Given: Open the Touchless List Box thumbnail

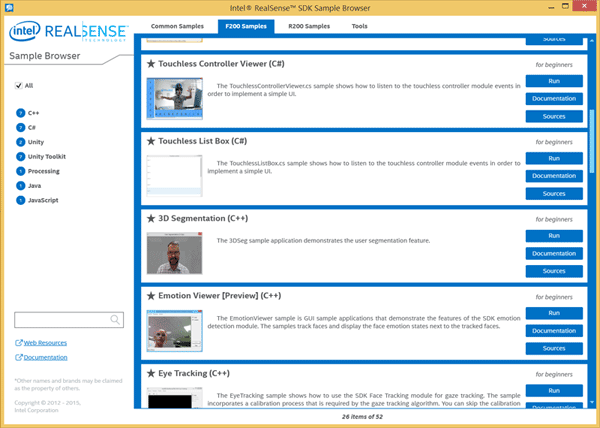Looking at the screenshot, I should point(174,176).
